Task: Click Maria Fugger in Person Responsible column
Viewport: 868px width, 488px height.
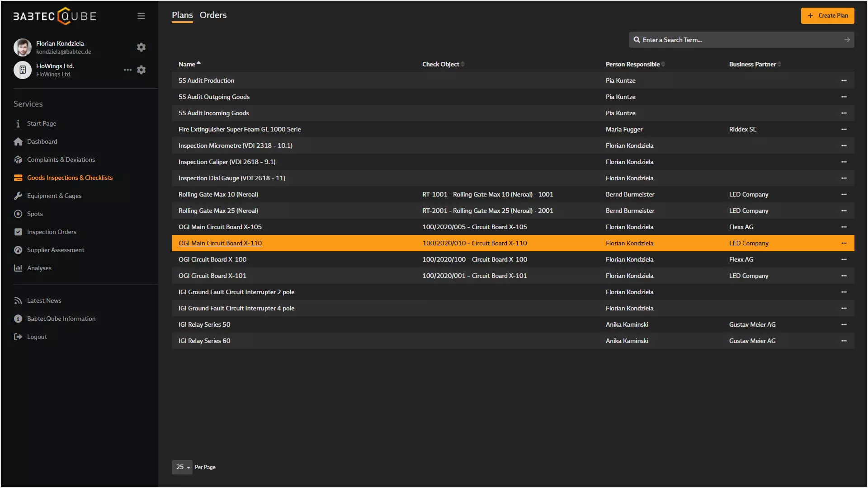Action: coord(624,129)
